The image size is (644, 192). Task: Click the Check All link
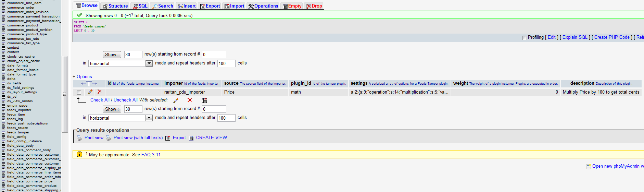pyautogui.click(x=100, y=100)
